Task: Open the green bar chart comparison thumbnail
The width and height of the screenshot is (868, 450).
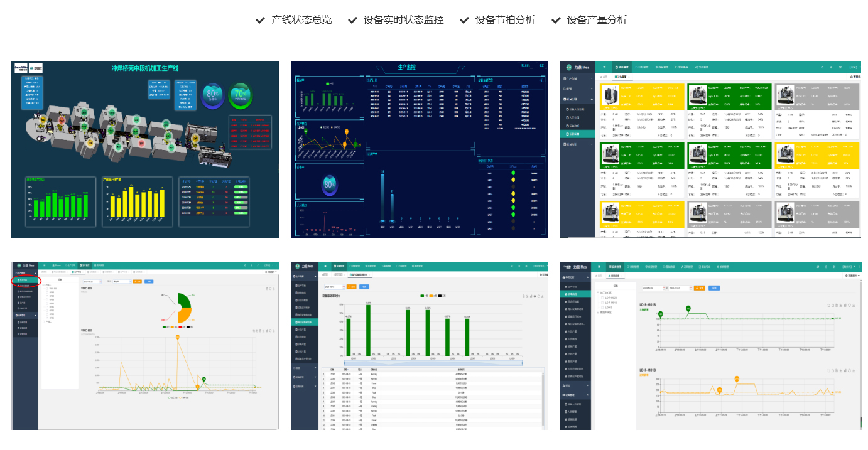Action: 420,346
